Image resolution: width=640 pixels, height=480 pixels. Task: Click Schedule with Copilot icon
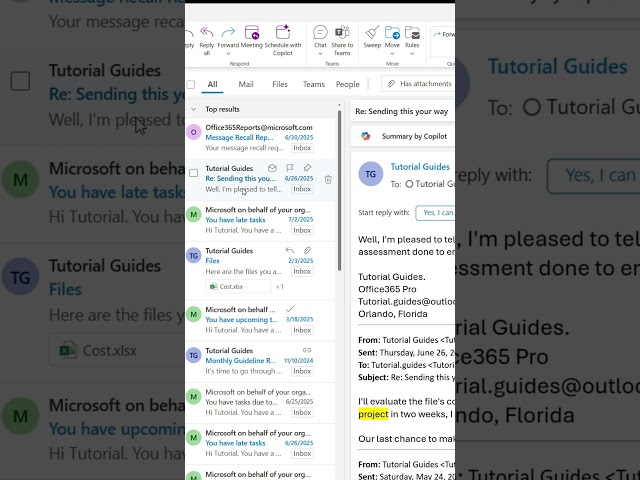283,32
